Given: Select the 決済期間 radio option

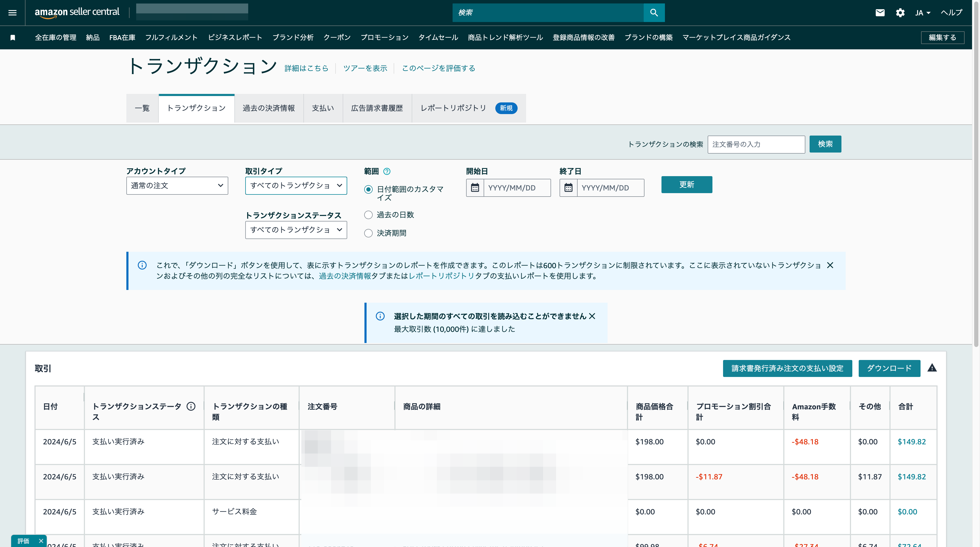Looking at the screenshot, I should pyautogui.click(x=368, y=233).
